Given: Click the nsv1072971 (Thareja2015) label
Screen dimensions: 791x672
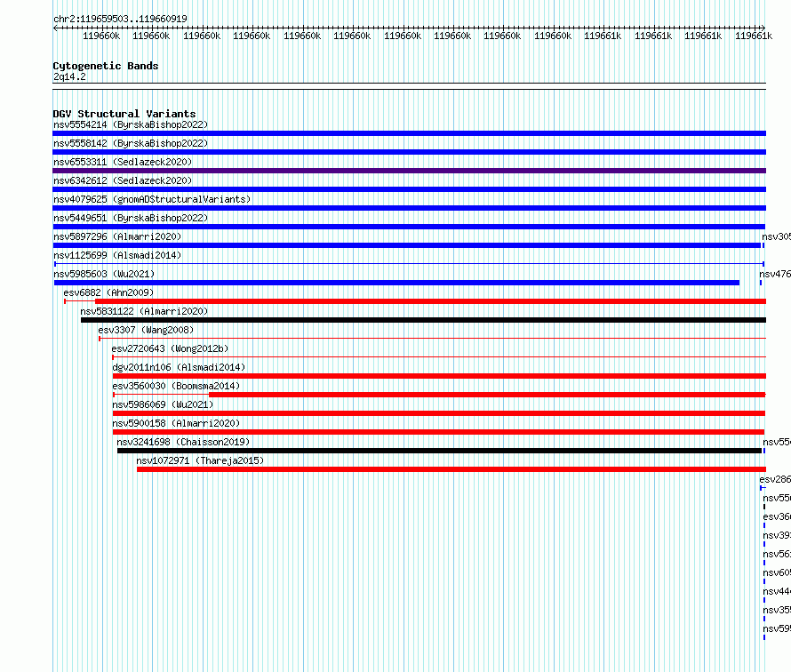Looking at the screenshot, I should [200, 460].
